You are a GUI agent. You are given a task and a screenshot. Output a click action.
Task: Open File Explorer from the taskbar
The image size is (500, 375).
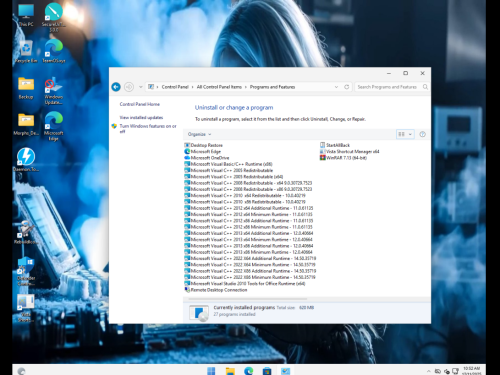click(230, 371)
